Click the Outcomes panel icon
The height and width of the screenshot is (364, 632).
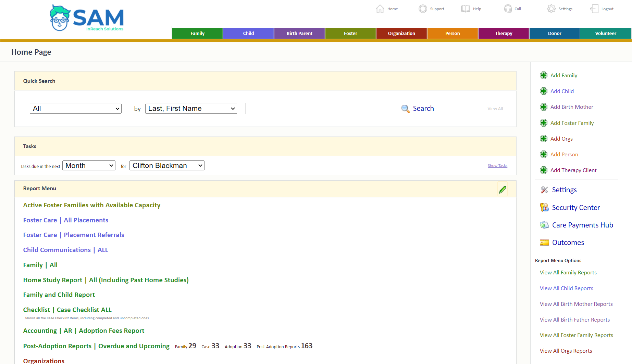tap(545, 242)
